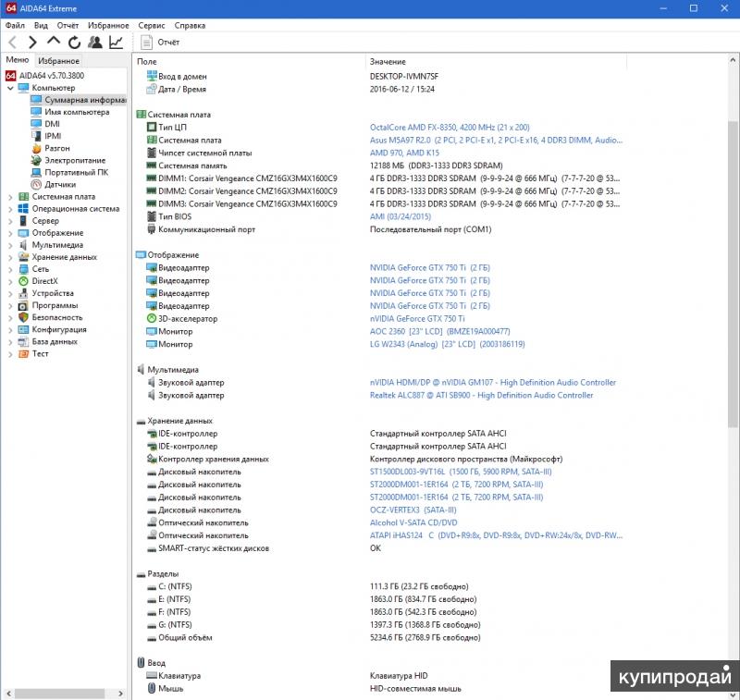
Task: Expand the Сервер tree node
Action: tap(10, 221)
